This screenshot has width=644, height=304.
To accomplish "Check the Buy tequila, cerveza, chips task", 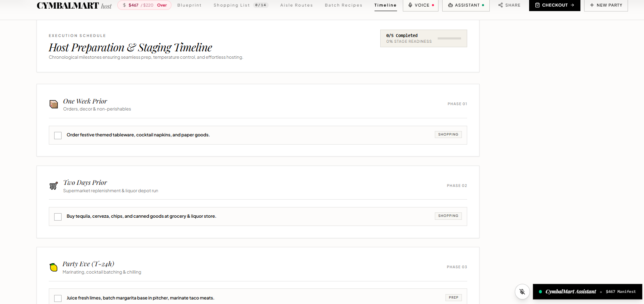I will point(58,217).
